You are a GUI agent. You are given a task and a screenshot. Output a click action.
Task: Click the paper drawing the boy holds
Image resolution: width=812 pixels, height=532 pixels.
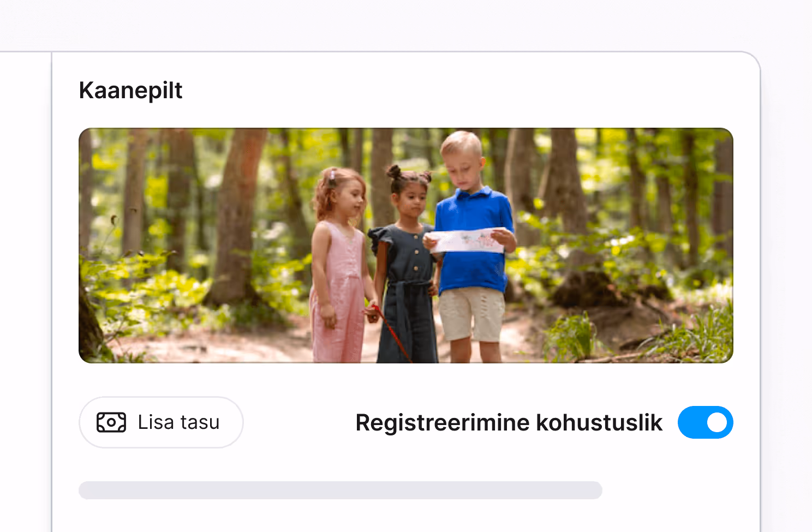464,241
